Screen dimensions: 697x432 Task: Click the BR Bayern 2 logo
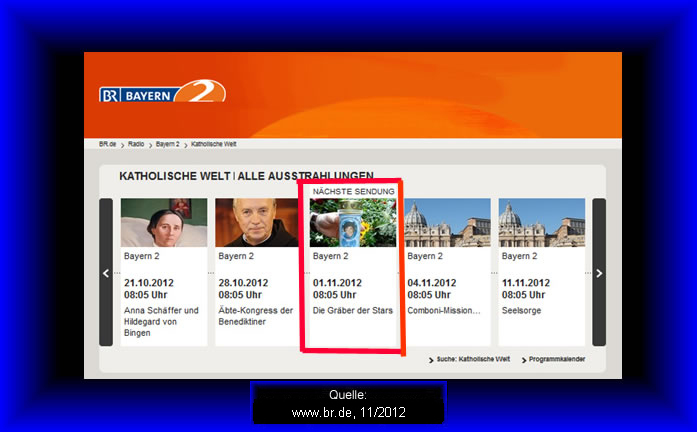tap(162, 93)
